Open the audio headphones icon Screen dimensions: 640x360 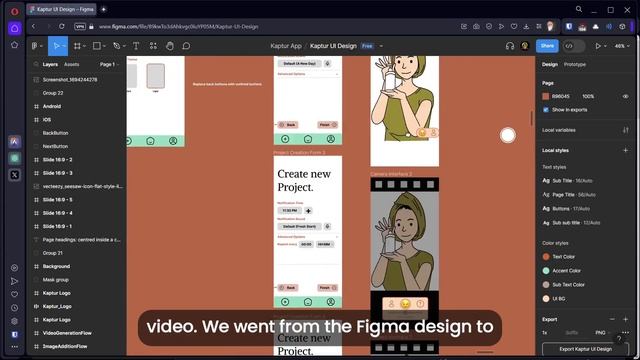pyautogui.click(x=510, y=46)
